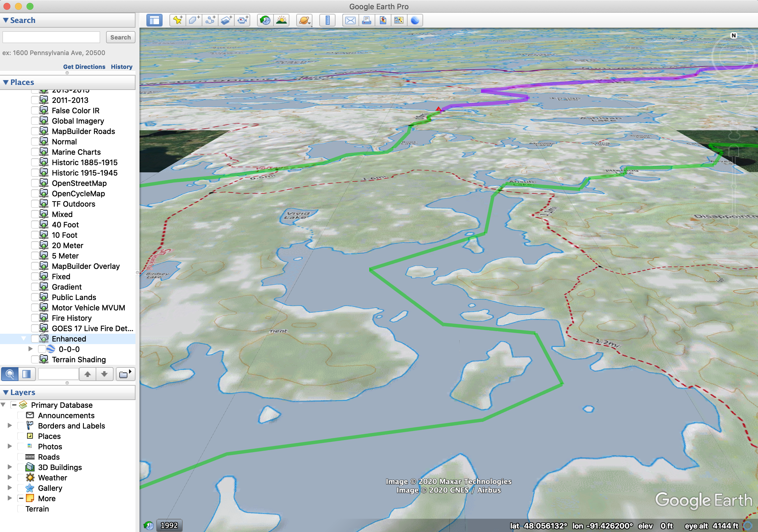
Task: Toggle the Places transparency panel button
Action: (x=27, y=374)
